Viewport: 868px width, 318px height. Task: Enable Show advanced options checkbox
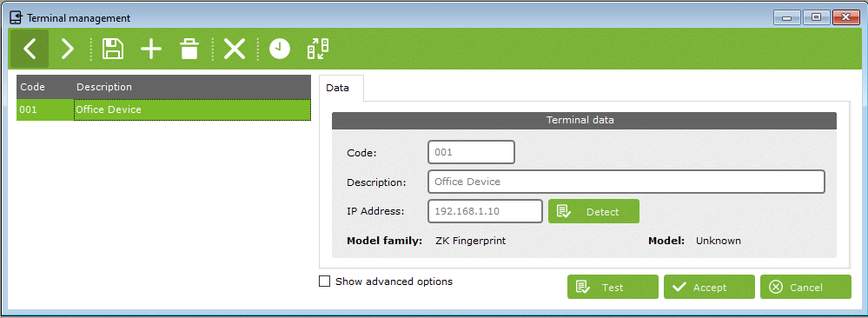pos(324,282)
